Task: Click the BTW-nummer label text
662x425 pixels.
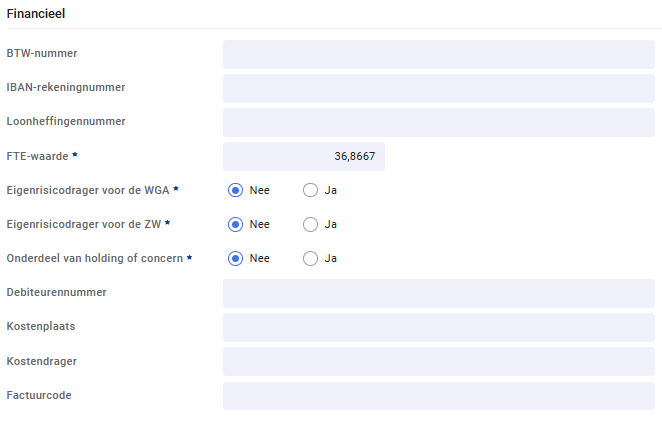Action: tap(42, 53)
